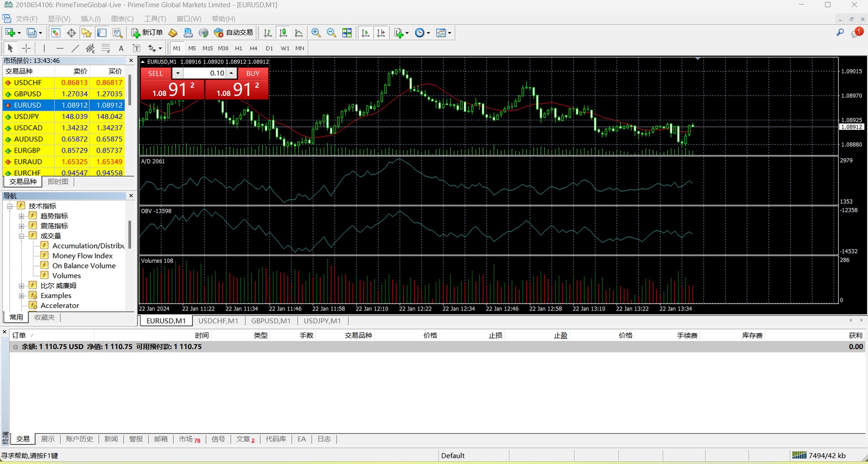Open the arrows objects dropdown
The height and width of the screenshot is (464, 868).
pos(160,49)
